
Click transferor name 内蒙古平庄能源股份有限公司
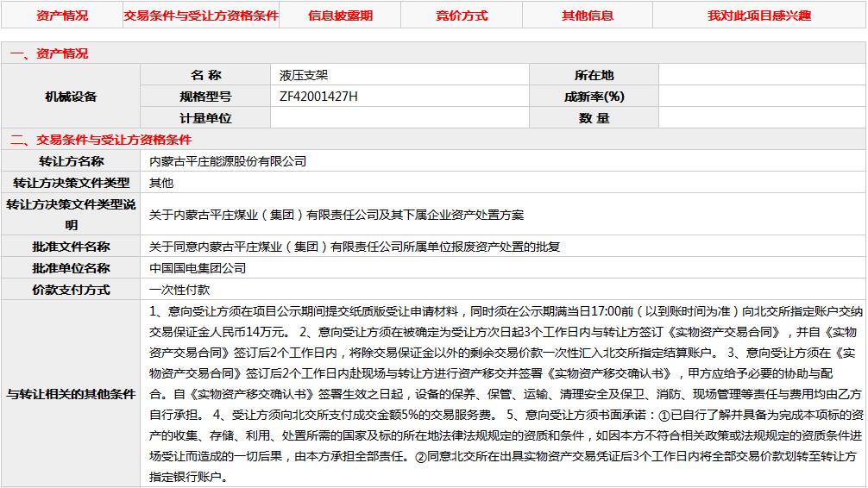[228, 161]
